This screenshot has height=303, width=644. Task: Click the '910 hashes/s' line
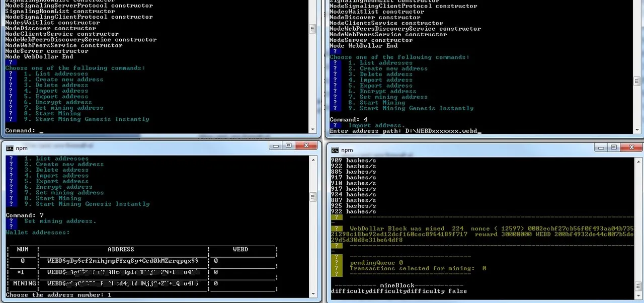353,183
